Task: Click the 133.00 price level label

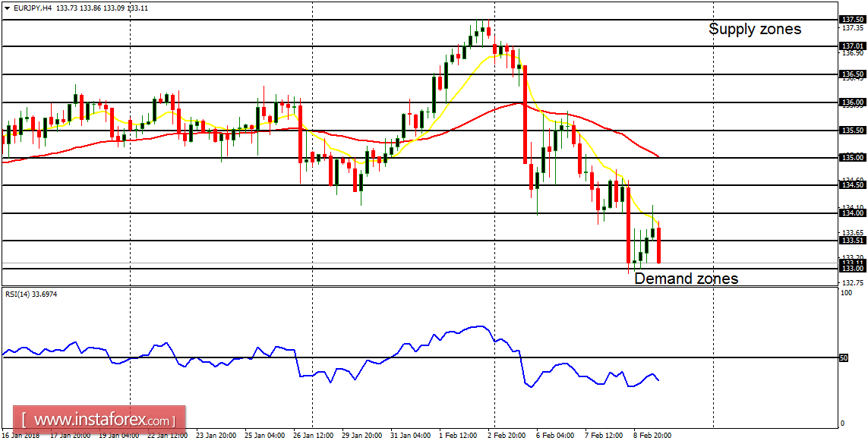Action: click(852, 268)
